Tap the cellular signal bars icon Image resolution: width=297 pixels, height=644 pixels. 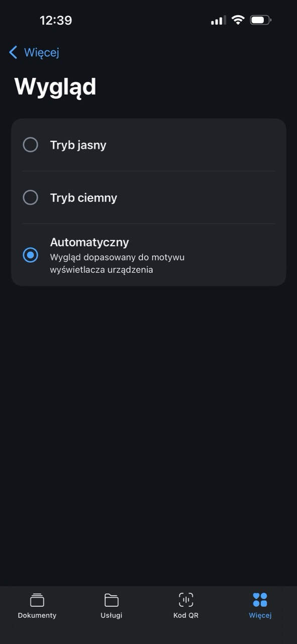[x=219, y=21]
